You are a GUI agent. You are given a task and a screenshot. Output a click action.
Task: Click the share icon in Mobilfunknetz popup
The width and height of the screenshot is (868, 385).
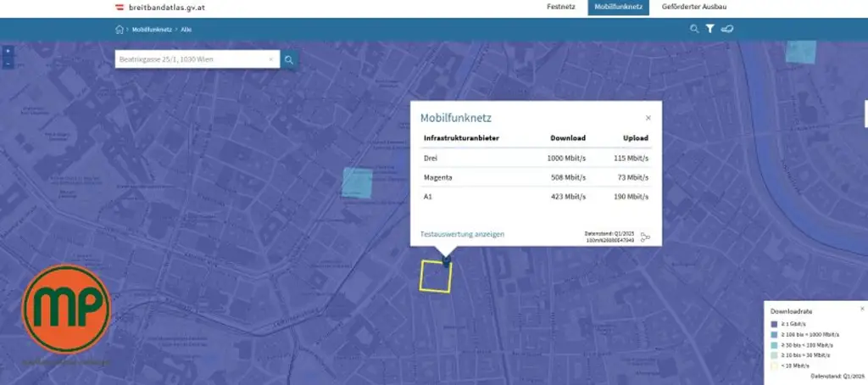pos(645,237)
